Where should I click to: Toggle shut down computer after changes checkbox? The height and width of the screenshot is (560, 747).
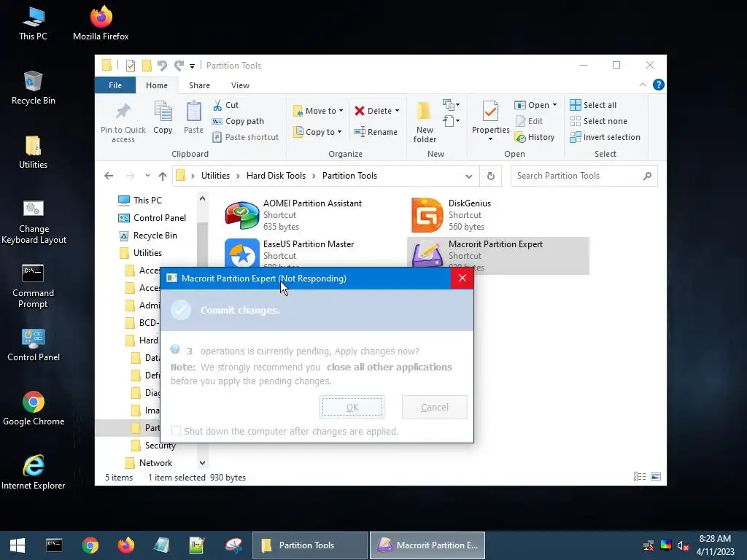[177, 431]
